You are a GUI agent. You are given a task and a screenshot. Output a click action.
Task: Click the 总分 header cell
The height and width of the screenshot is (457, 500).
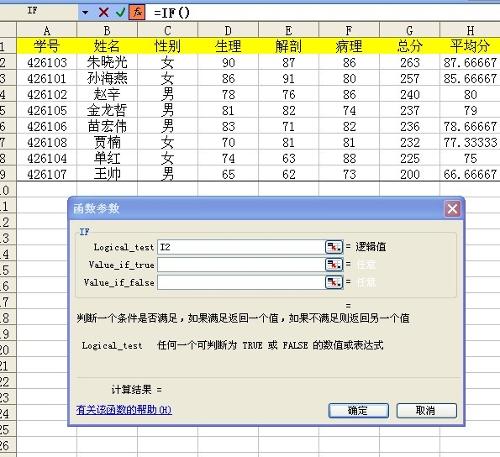point(410,46)
